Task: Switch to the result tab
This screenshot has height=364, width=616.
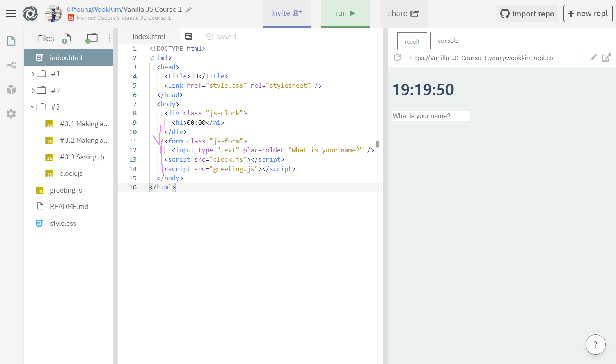Action: [x=412, y=41]
